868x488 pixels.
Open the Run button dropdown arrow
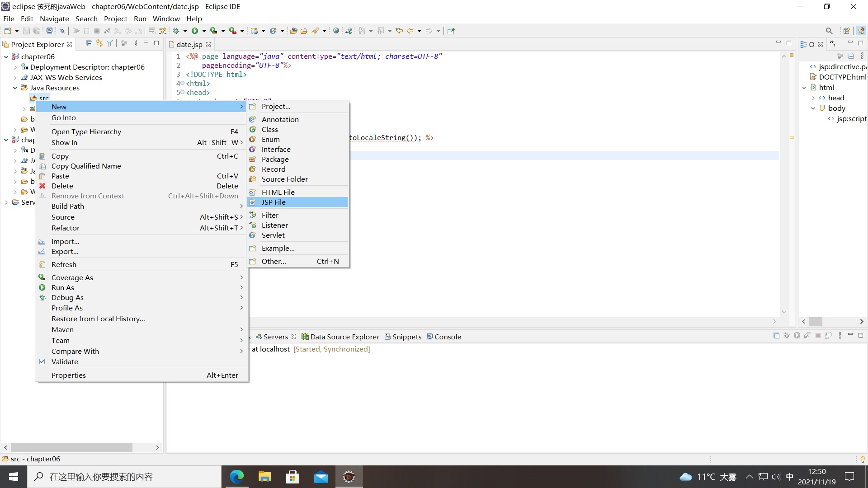tap(204, 31)
